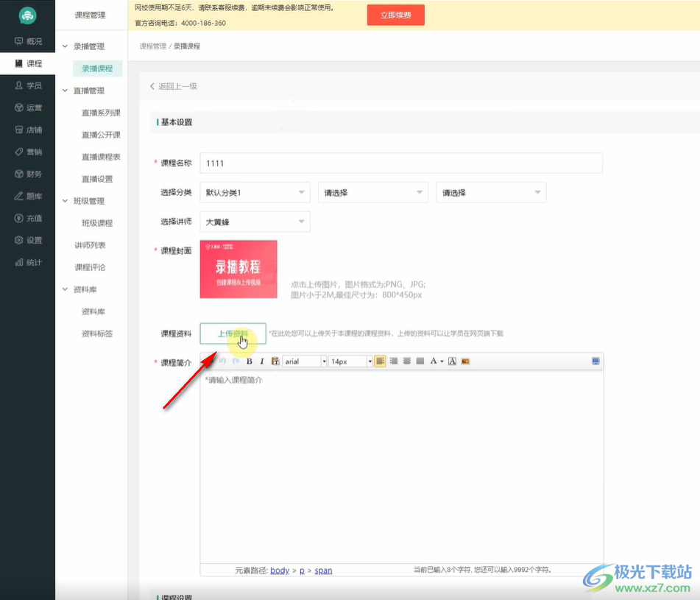Open the 选择讲师 teacher dropdown
The image size is (700, 600).
point(255,222)
